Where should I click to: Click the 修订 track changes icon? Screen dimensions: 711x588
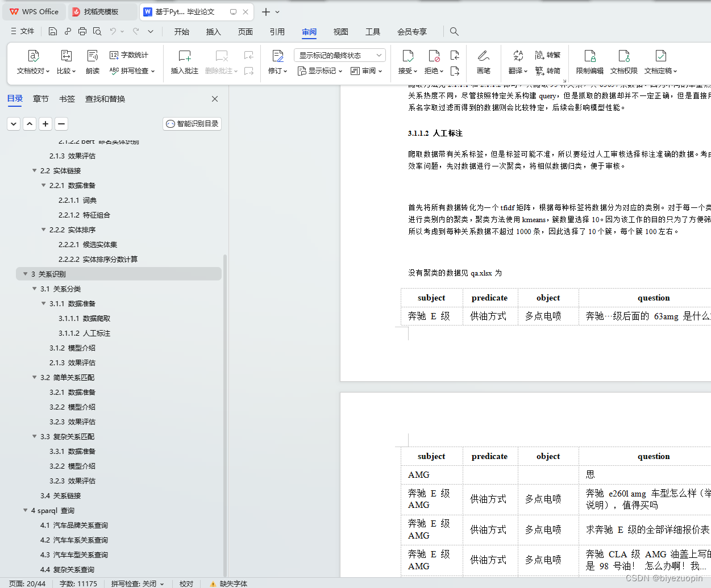(x=278, y=56)
